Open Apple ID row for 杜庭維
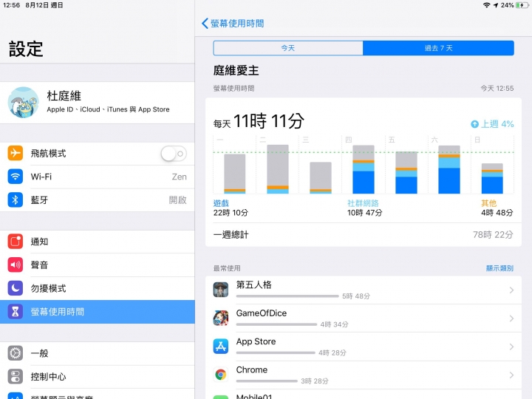This screenshot has height=399, width=532. (x=98, y=103)
